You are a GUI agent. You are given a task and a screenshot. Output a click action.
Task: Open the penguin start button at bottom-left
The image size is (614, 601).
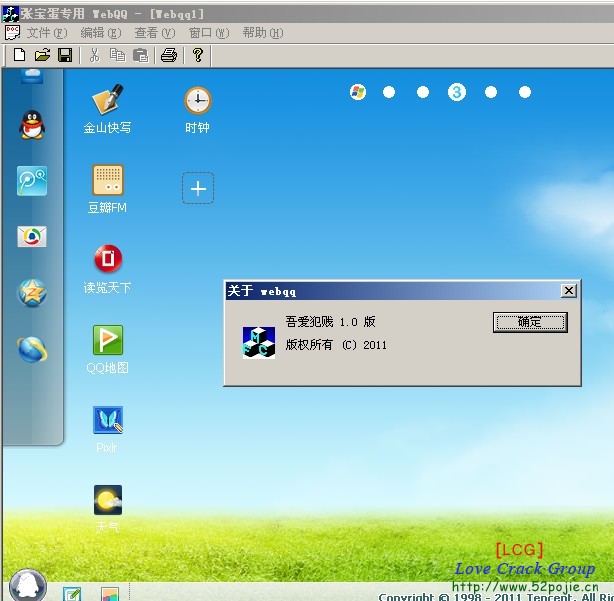(x=27, y=585)
